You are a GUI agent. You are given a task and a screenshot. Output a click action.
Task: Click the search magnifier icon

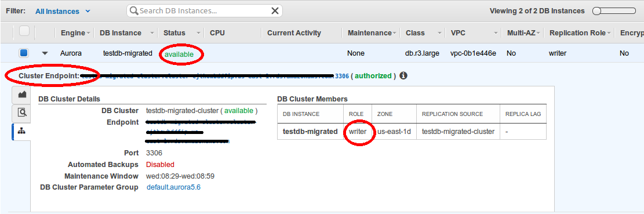[134, 10]
